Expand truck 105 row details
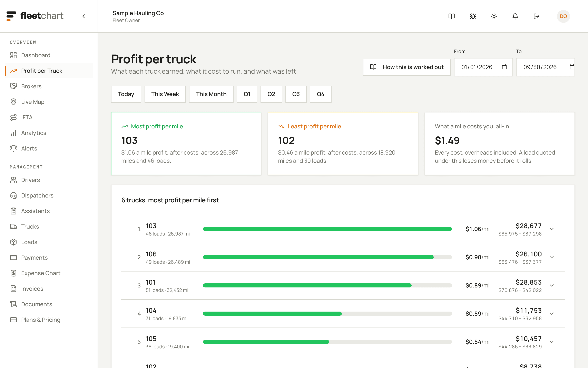 coord(551,342)
